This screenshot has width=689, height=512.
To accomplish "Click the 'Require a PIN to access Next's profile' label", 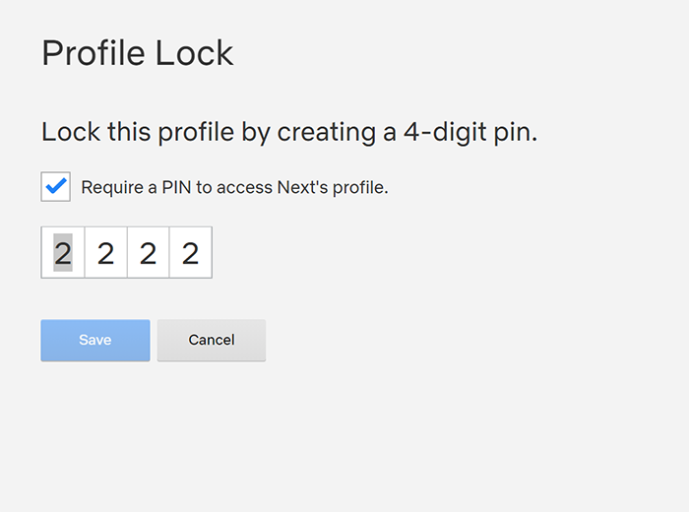I will (235, 188).
